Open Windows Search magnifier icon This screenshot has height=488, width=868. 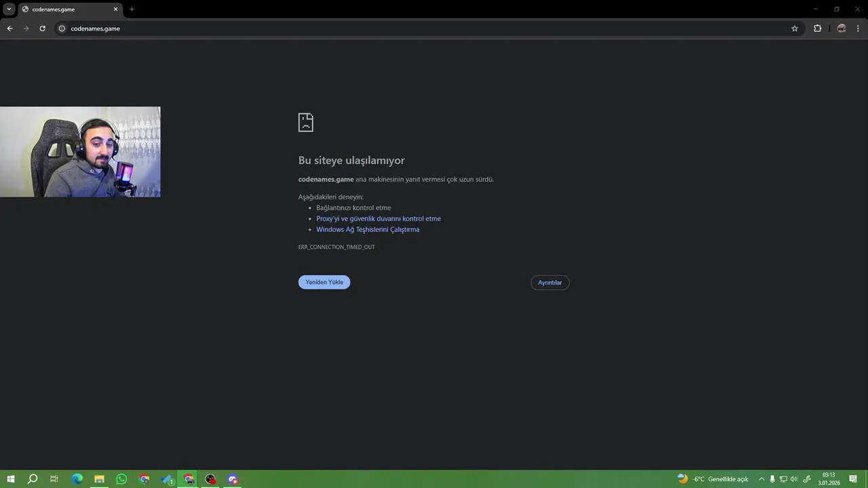click(33, 479)
